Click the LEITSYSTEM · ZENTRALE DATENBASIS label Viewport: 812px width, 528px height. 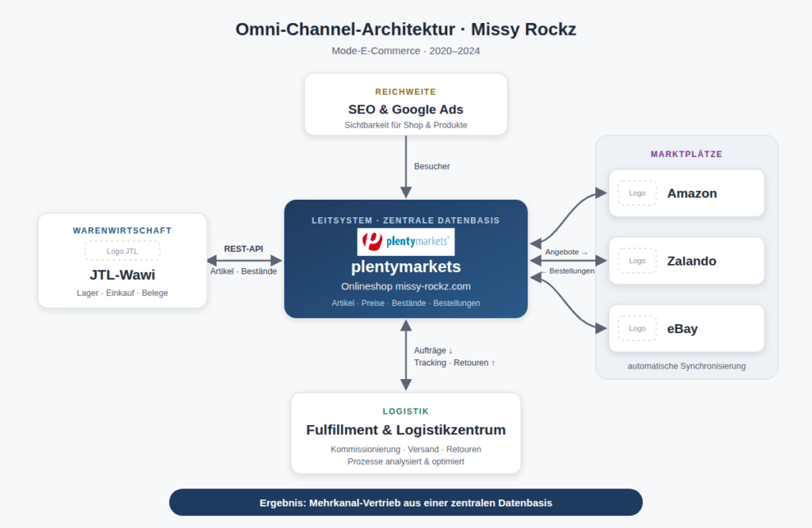[405, 220]
